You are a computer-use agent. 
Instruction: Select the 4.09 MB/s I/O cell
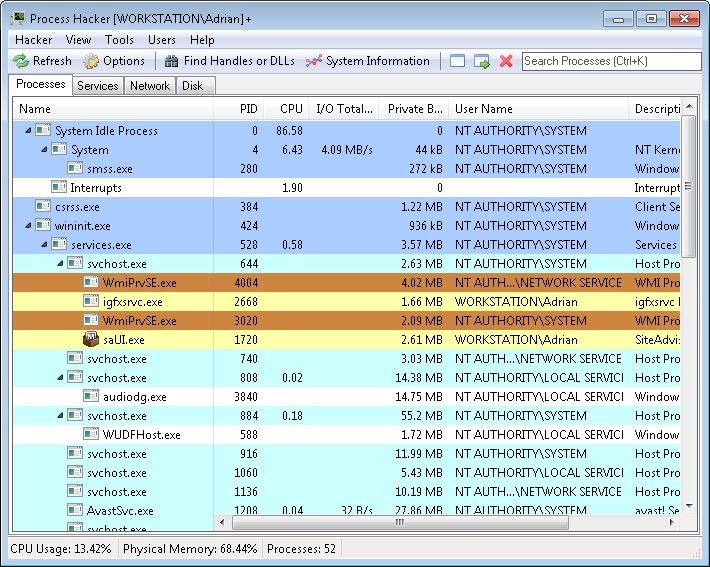[347, 149]
